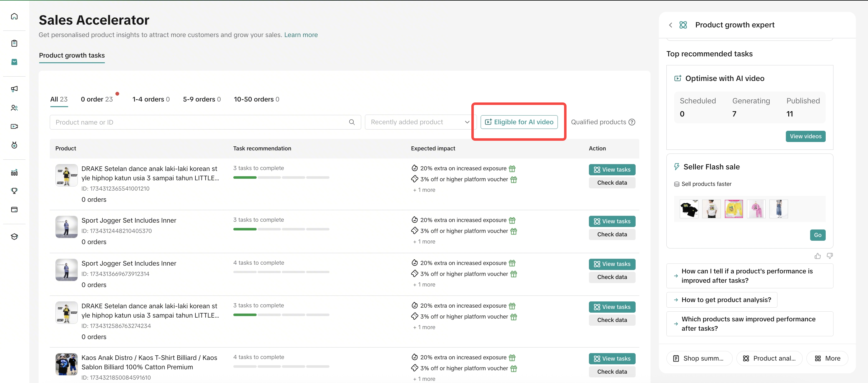
Task: Open the Learn more link
Action: [x=301, y=35]
